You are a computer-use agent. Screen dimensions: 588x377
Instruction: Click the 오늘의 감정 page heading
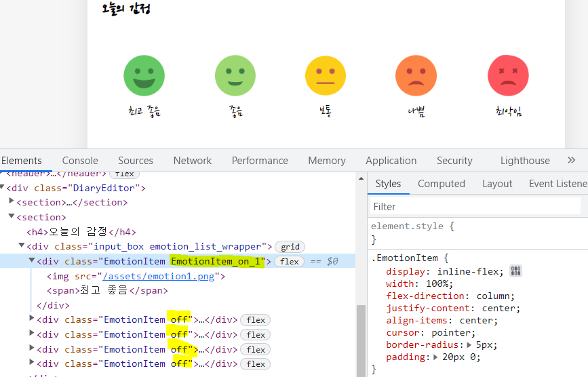(x=126, y=8)
